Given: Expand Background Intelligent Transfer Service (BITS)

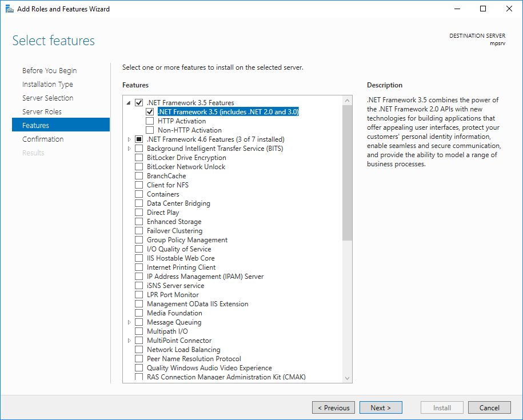Looking at the screenshot, I should click(129, 149).
